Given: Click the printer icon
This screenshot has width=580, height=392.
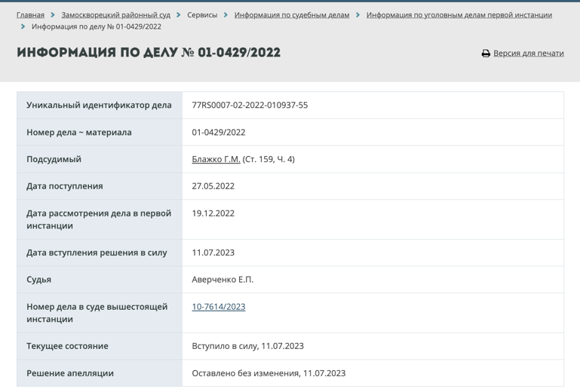Looking at the screenshot, I should (486, 54).
